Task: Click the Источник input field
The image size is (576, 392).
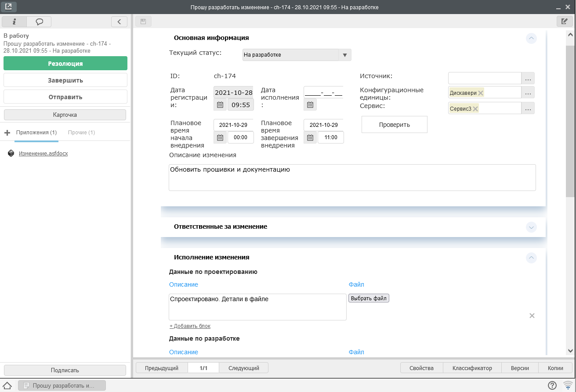Action: [485, 79]
